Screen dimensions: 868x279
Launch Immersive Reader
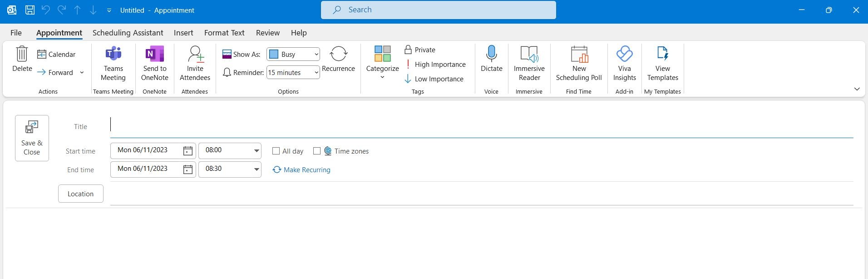click(x=529, y=64)
